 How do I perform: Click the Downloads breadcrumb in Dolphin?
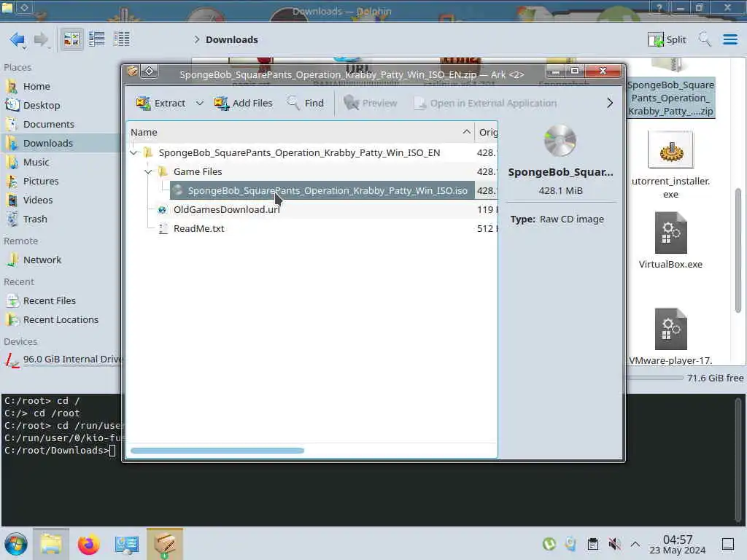tap(231, 39)
